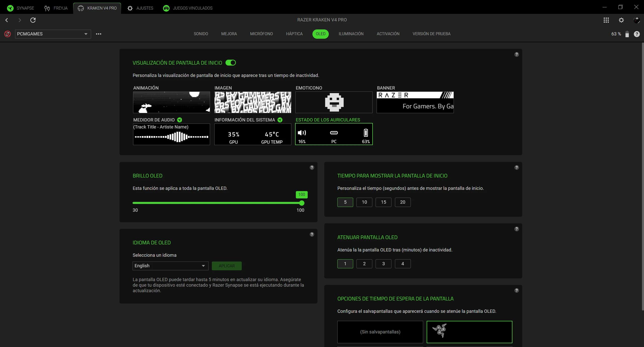Go to the Iluminación section
This screenshot has height=347, width=644.
pos(351,34)
